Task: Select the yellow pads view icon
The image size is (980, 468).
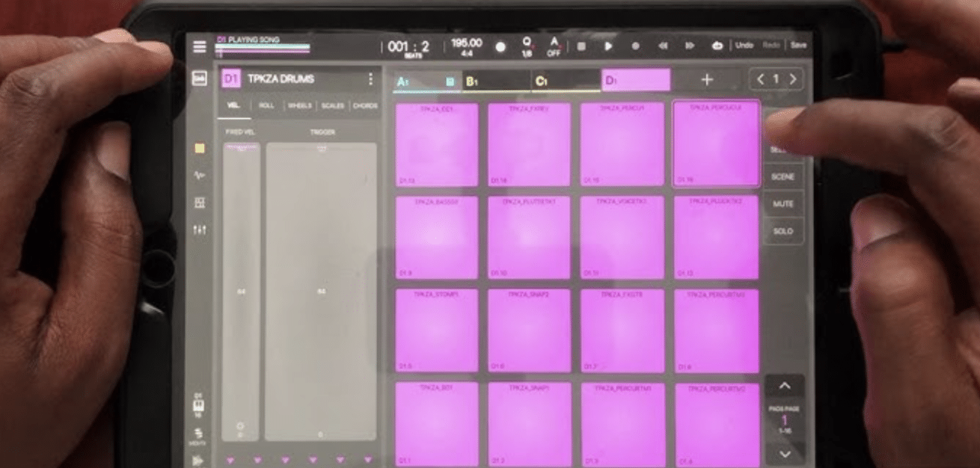Action: tap(199, 148)
